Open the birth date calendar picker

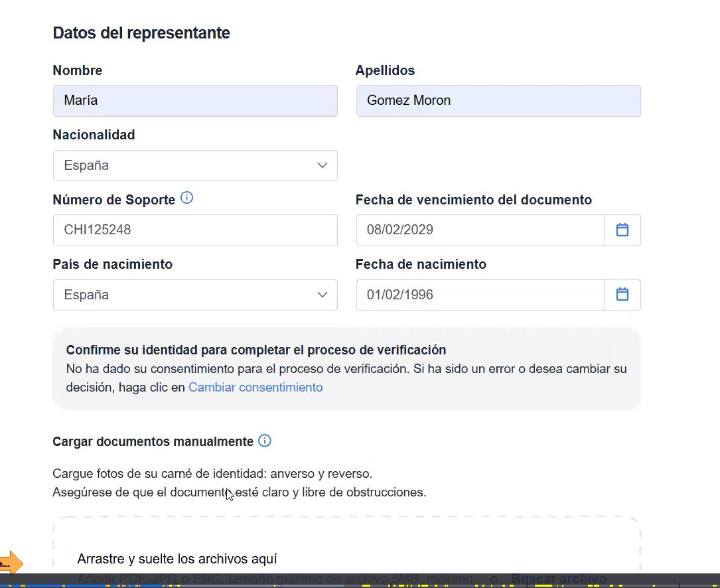622,295
